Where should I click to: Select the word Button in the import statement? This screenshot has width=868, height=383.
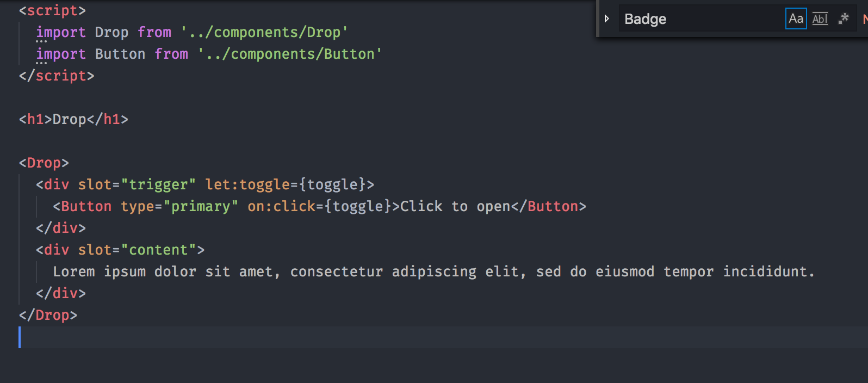tap(120, 54)
